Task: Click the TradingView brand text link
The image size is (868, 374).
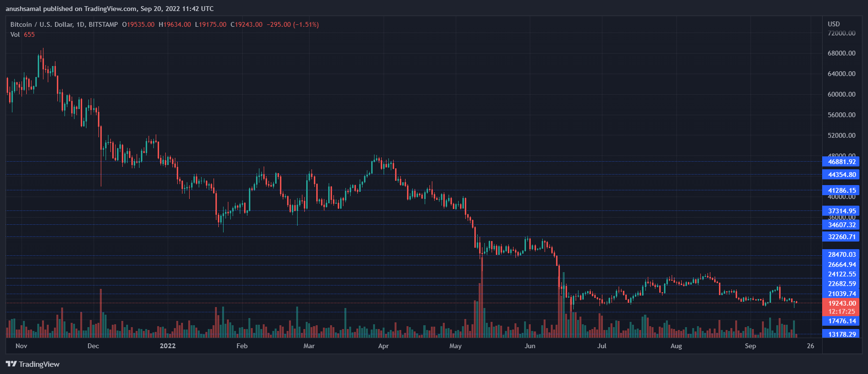Action: (x=39, y=364)
